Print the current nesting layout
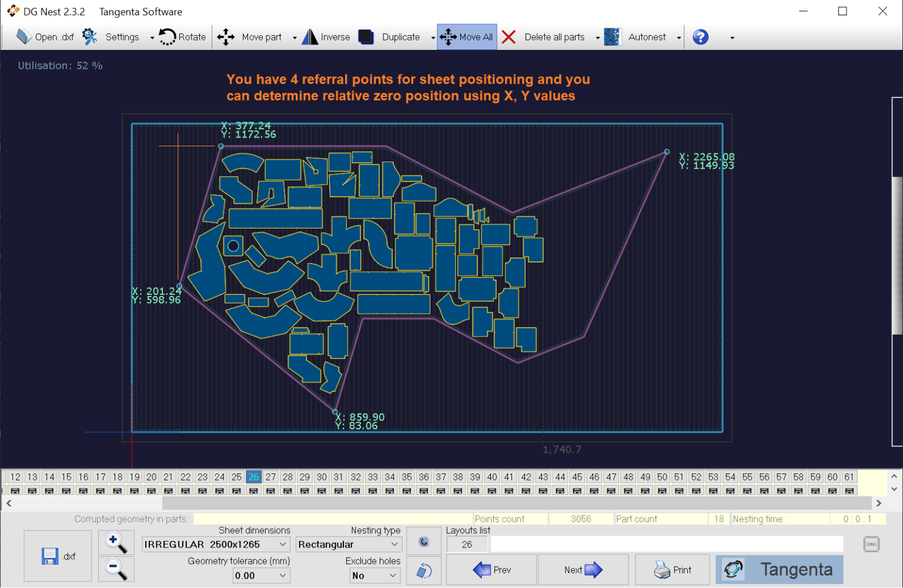This screenshot has height=588, width=903. (672, 569)
